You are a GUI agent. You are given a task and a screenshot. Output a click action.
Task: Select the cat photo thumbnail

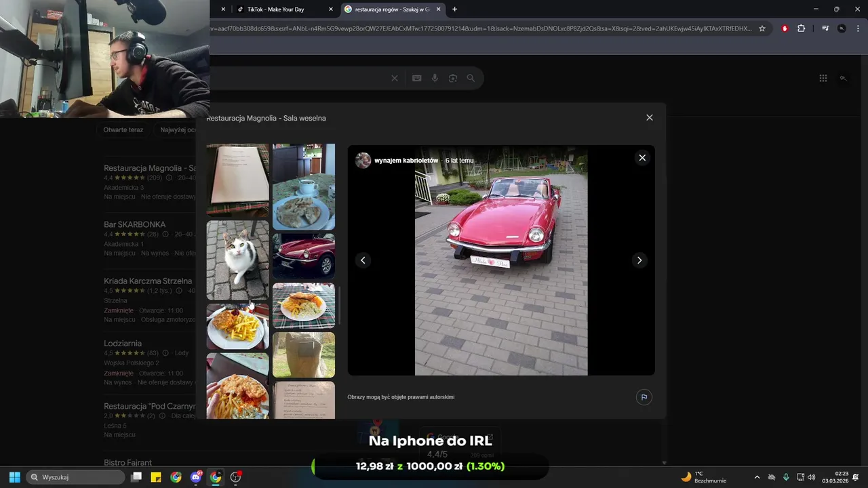pyautogui.click(x=237, y=260)
